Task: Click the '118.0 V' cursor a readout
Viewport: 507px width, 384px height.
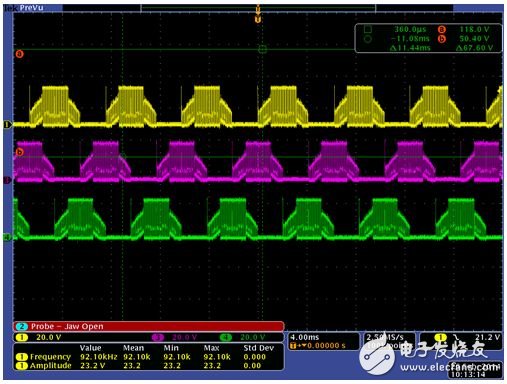Action: [x=474, y=29]
